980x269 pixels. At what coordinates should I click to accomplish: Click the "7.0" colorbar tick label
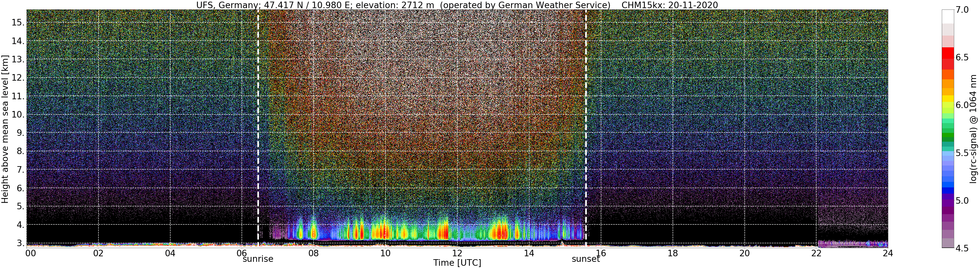click(x=962, y=10)
